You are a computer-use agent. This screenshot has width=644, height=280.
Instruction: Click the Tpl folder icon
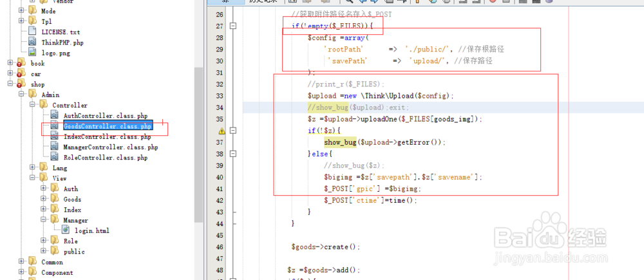pyautogui.click(x=32, y=21)
